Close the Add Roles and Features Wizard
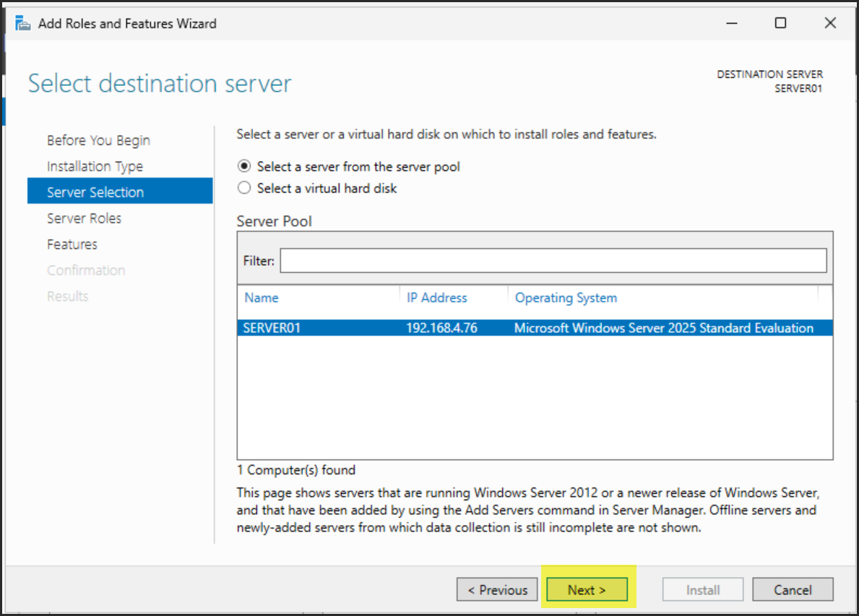The width and height of the screenshot is (859, 616). click(830, 23)
